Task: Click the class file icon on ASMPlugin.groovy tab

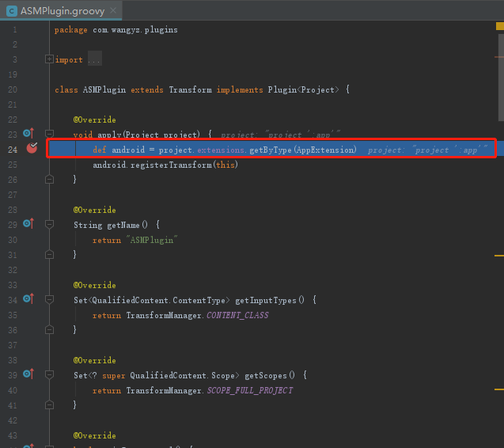Action: point(12,11)
